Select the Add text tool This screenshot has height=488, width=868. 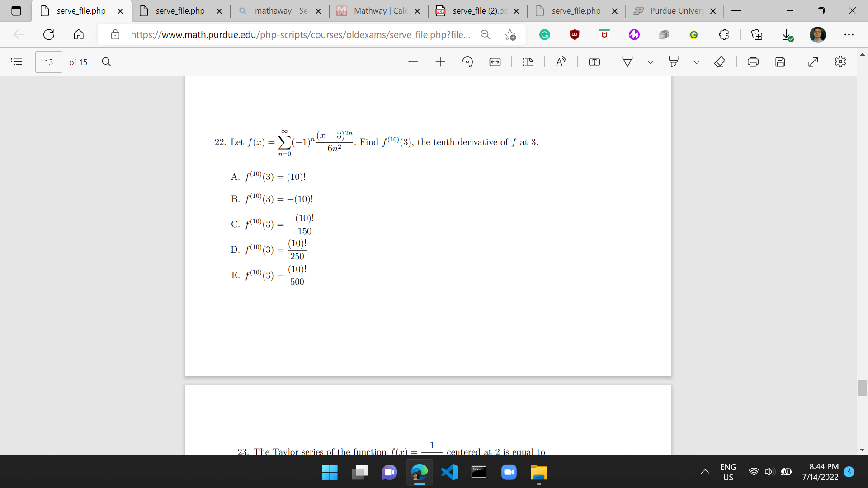(594, 62)
